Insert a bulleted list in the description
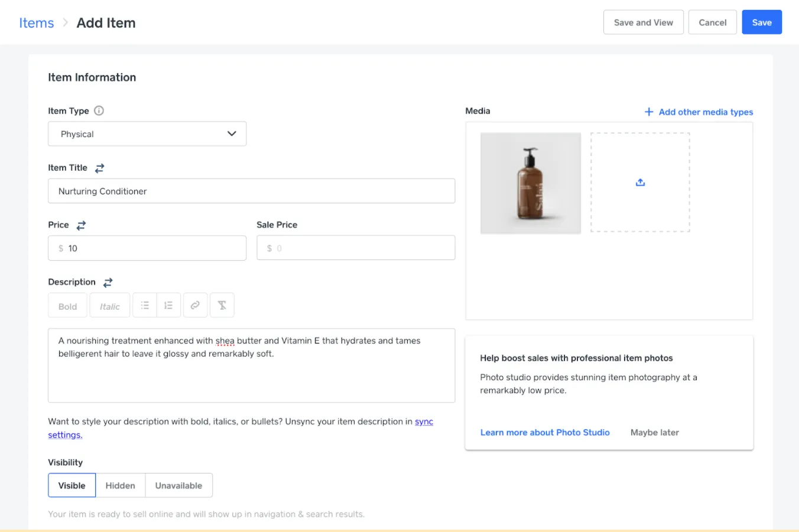Viewport: 799px width, 532px height. [144, 304]
